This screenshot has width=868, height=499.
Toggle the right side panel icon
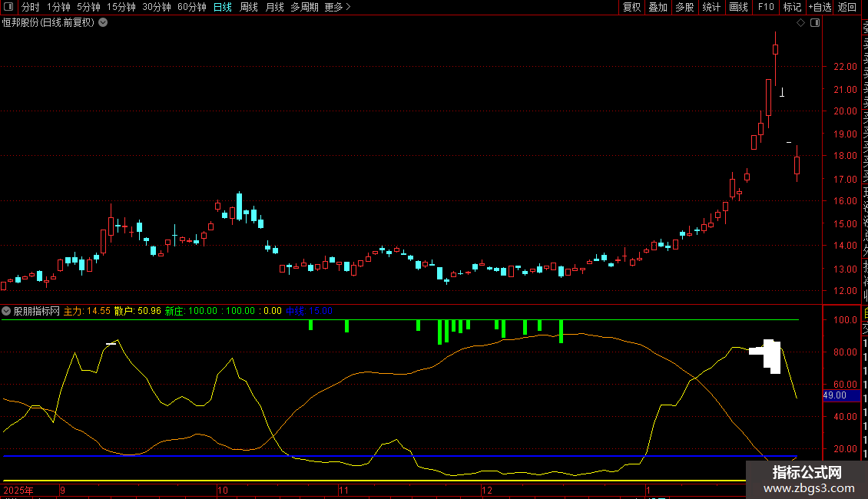pyautogui.click(x=815, y=23)
